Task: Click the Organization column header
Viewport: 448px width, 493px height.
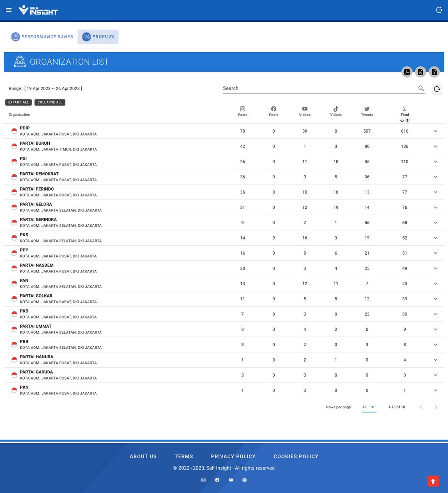Action: click(x=19, y=115)
